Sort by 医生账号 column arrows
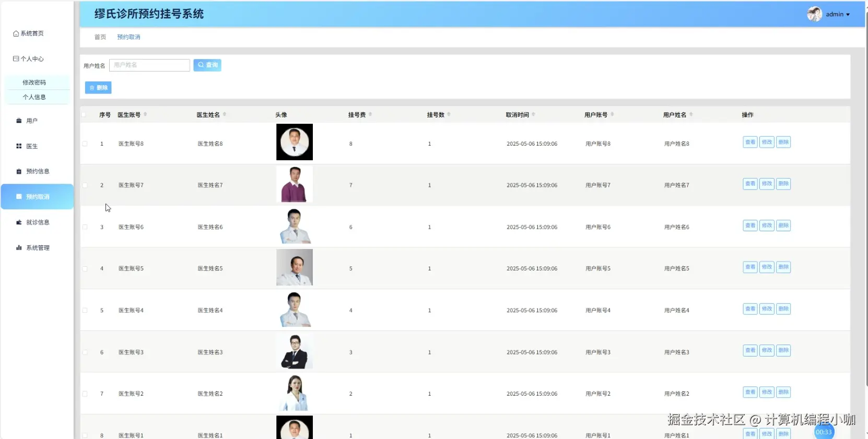This screenshot has height=439, width=868. (145, 114)
